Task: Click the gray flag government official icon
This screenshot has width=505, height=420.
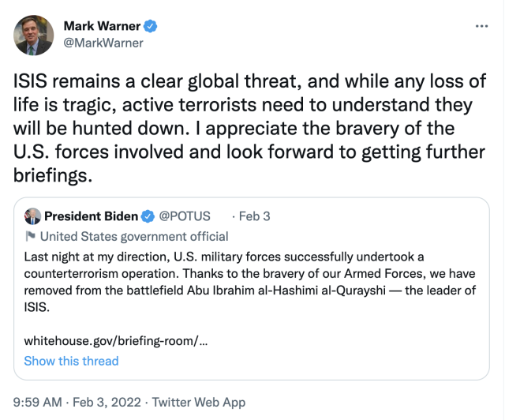Action: (x=30, y=236)
